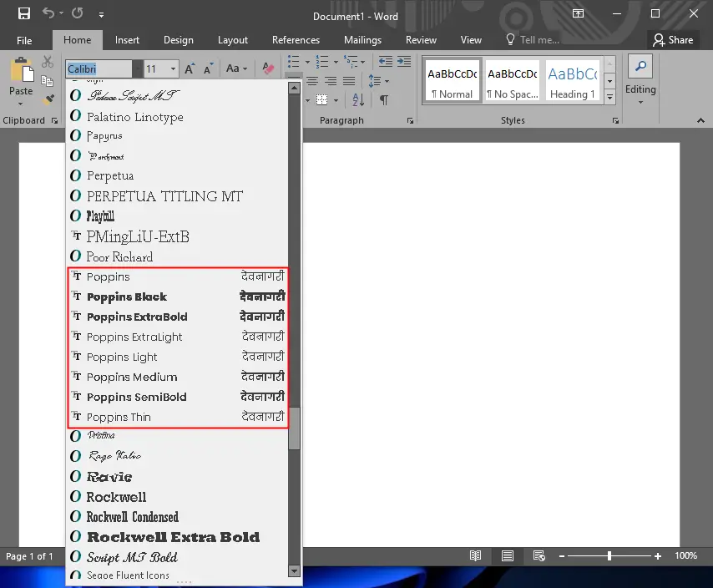Click the Borders icon
Viewport: 713px width, 588px height.
pos(321,99)
